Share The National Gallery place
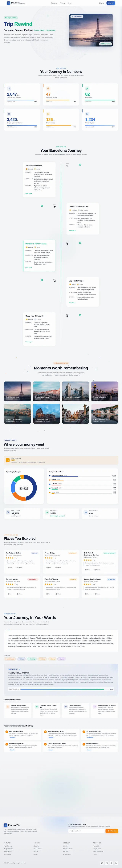The height and width of the screenshot is (868, 122). pos(19,567)
